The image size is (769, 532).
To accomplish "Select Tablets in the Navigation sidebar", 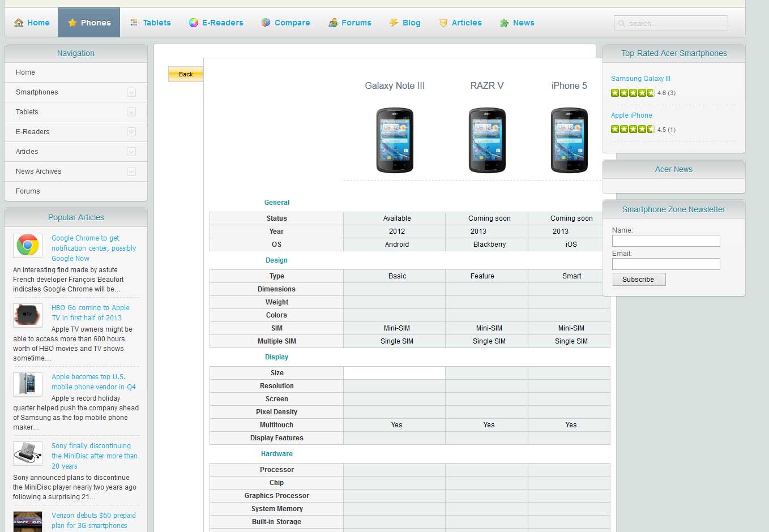I will click(76, 112).
